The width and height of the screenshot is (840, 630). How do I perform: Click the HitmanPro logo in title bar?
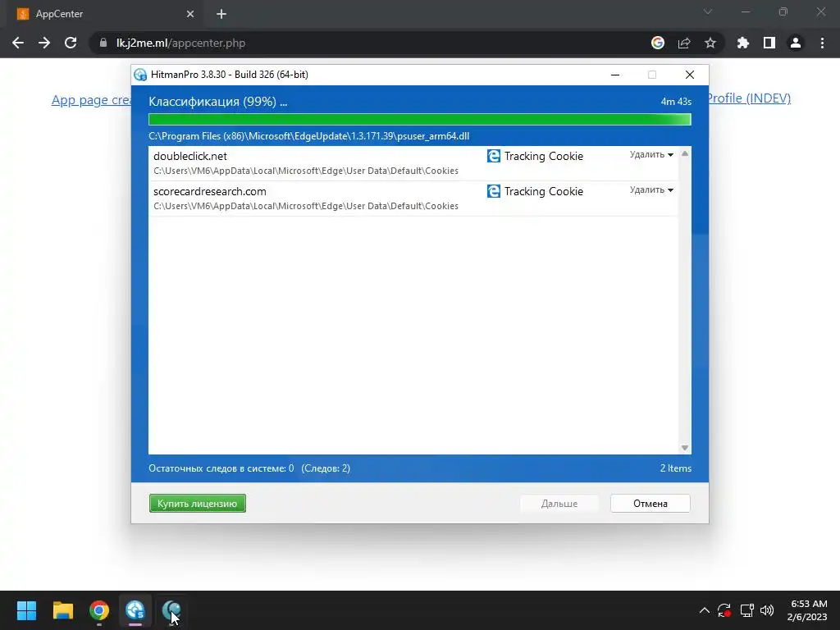(140, 75)
